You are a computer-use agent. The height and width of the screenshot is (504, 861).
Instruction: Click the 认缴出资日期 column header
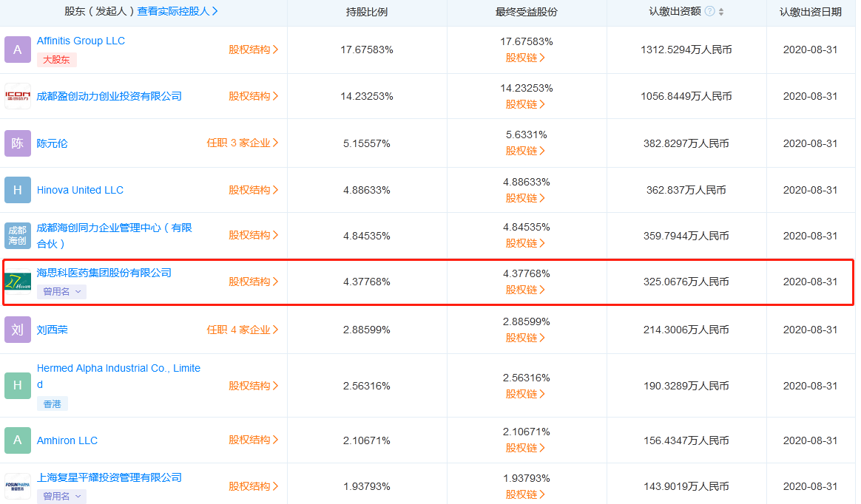[811, 12]
